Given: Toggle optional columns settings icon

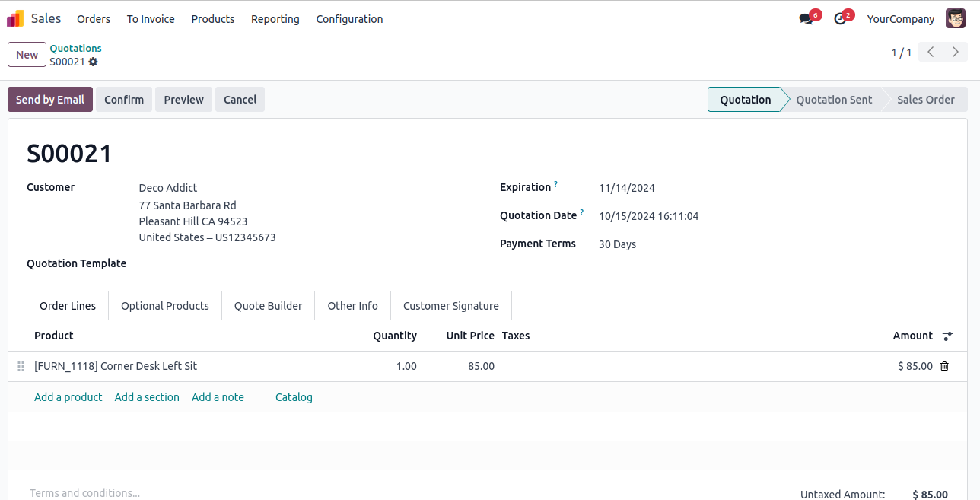Looking at the screenshot, I should click(947, 336).
